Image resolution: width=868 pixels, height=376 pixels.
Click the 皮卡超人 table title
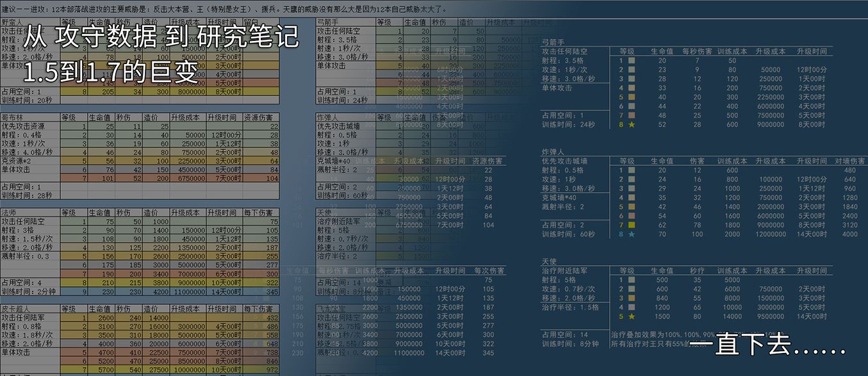(x=17, y=309)
